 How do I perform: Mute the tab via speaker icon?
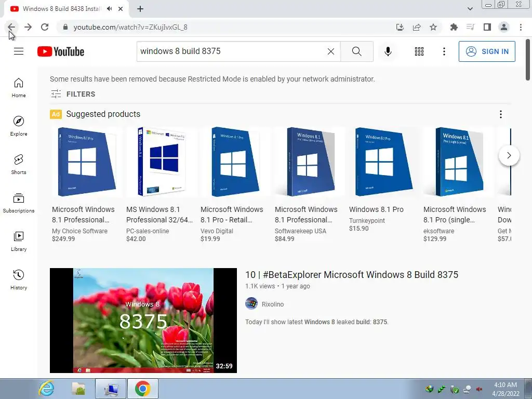[109, 9]
